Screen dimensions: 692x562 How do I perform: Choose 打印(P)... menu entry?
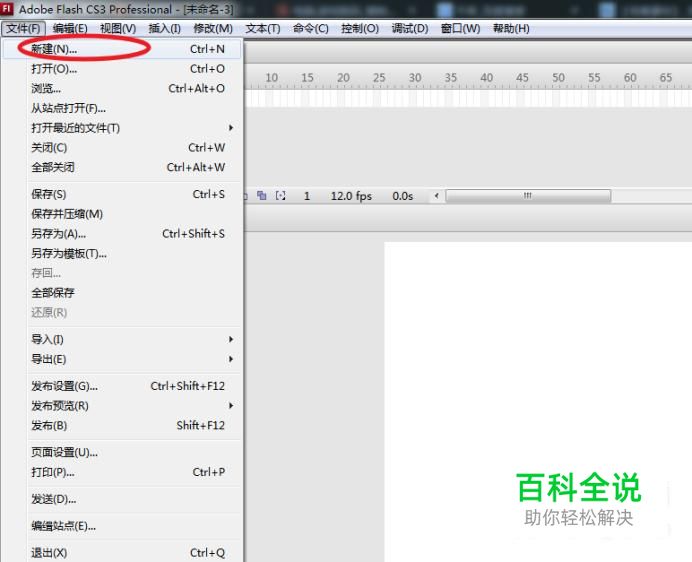pyautogui.click(x=122, y=472)
